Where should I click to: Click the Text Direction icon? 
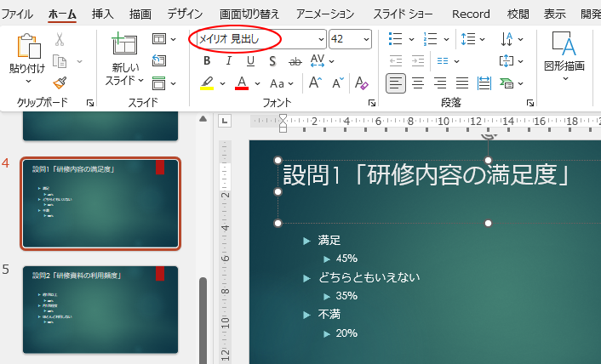pos(507,39)
